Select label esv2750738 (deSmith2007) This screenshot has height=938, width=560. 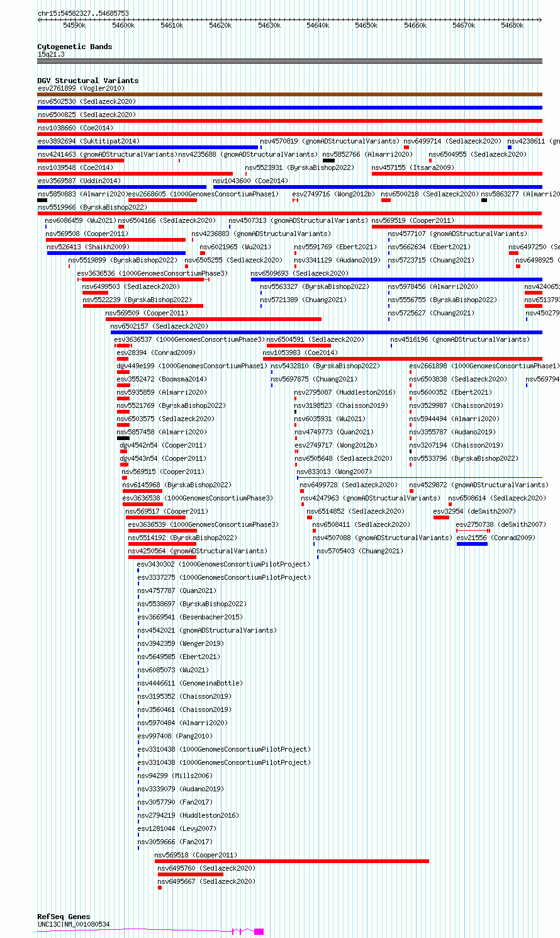pos(501,524)
